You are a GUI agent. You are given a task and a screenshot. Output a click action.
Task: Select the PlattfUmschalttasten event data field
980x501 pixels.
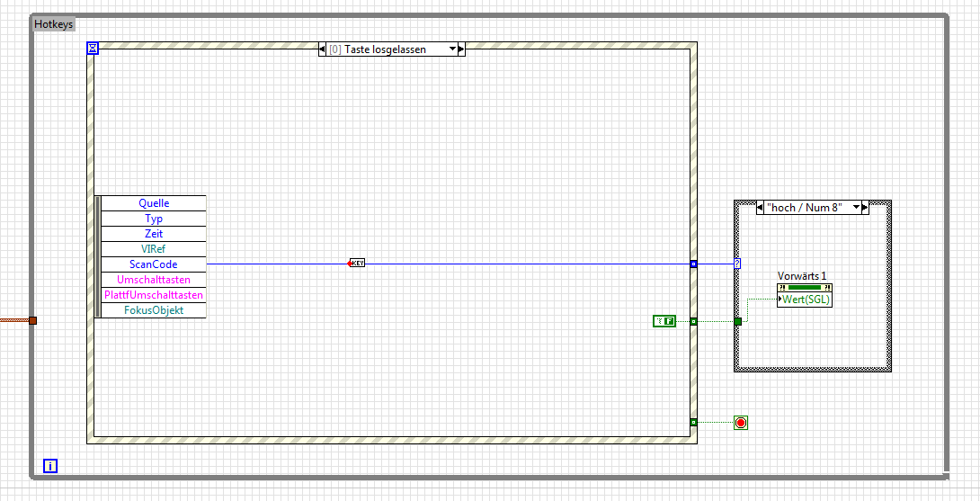154,295
